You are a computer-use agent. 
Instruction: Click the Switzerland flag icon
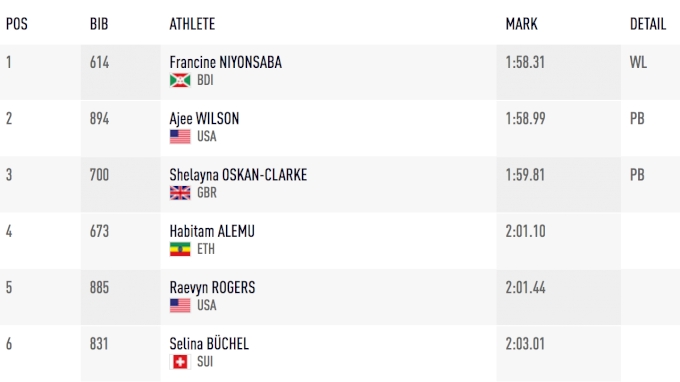(180, 362)
